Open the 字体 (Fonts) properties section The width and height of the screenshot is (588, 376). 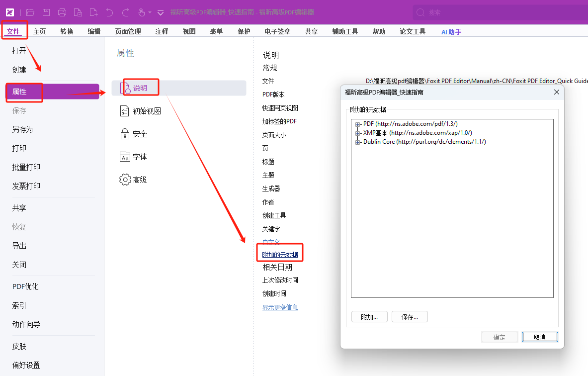[x=126, y=156]
